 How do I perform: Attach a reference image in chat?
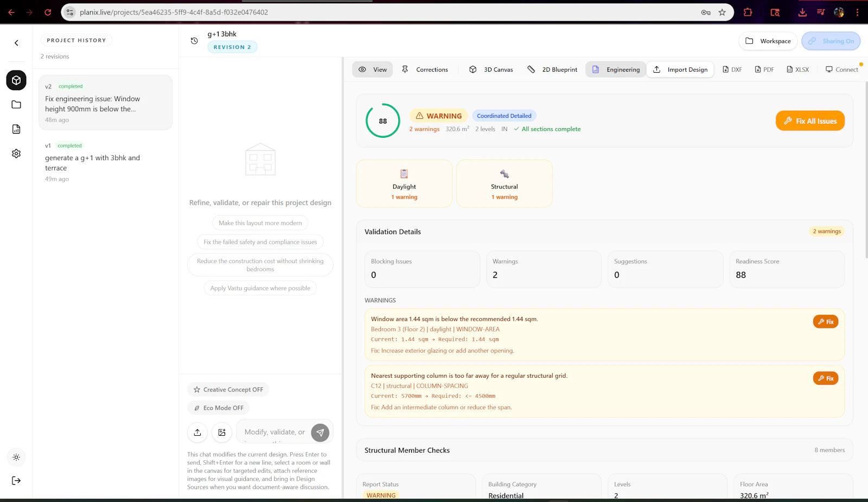point(221,433)
